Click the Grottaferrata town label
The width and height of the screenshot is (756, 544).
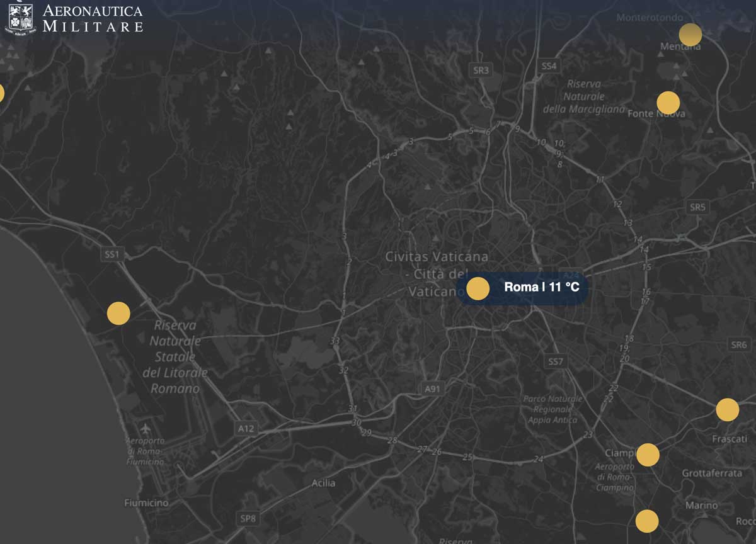(712, 473)
